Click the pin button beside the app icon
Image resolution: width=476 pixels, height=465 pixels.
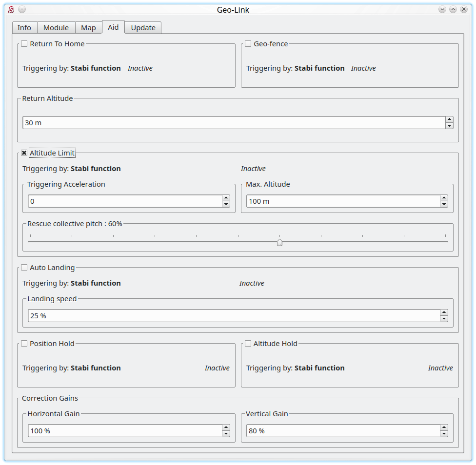[22, 9]
